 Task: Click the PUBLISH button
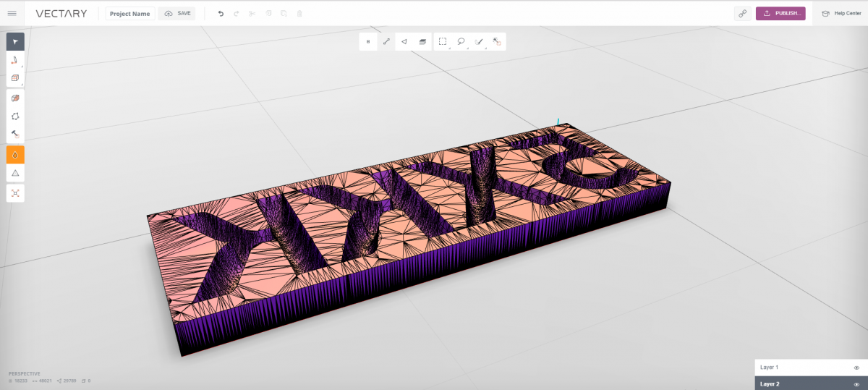[780, 14]
